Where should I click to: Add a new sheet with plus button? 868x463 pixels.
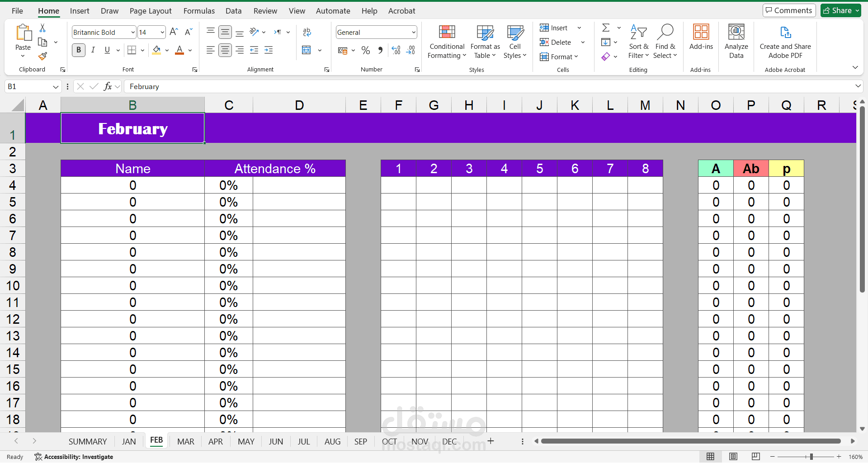point(491,441)
